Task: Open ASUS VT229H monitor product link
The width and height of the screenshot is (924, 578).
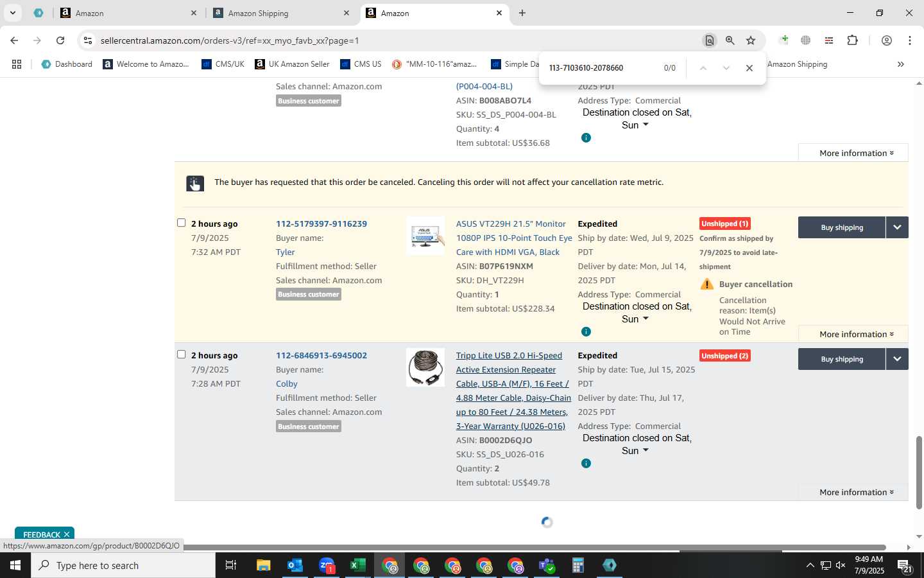Action: pos(514,238)
